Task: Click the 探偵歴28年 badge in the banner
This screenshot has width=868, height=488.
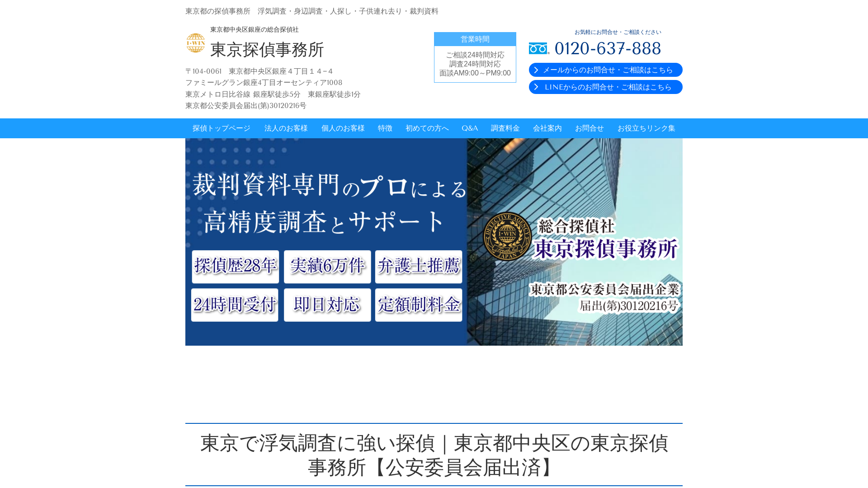Action: coord(235,267)
